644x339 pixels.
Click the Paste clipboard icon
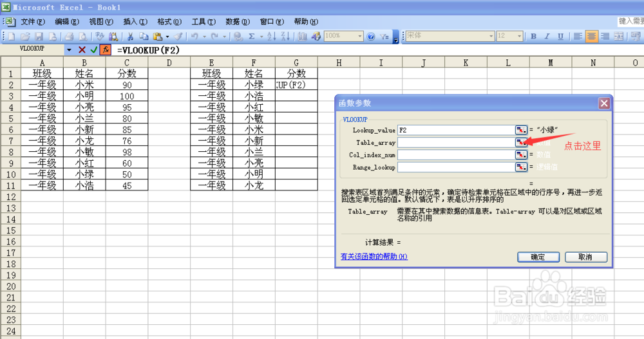point(157,37)
